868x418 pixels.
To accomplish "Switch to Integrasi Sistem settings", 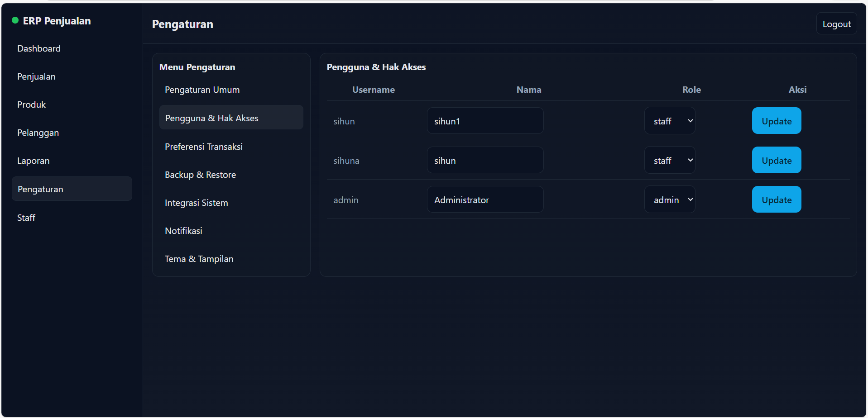I will [196, 203].
